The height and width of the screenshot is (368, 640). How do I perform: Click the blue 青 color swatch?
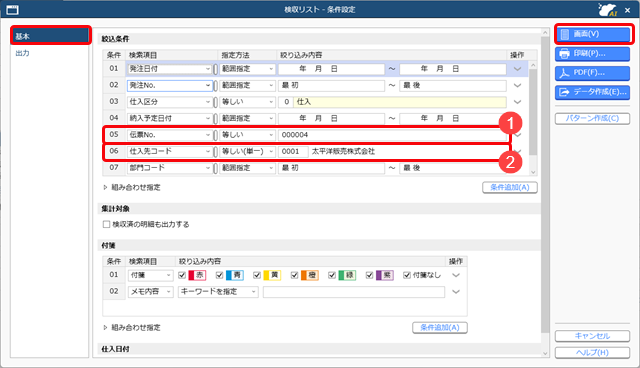point(235,275)
